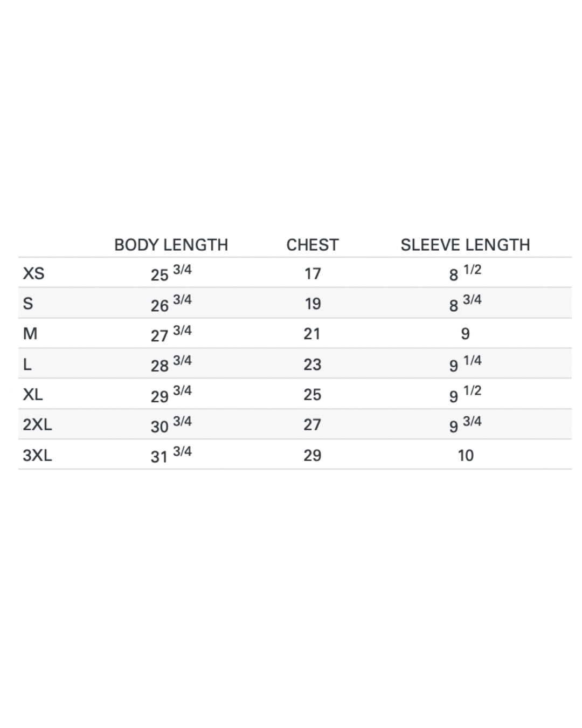Click the 2XL sleeve length 9 3/4
Viewport: 582px width, 728px height.
(465, 425)
